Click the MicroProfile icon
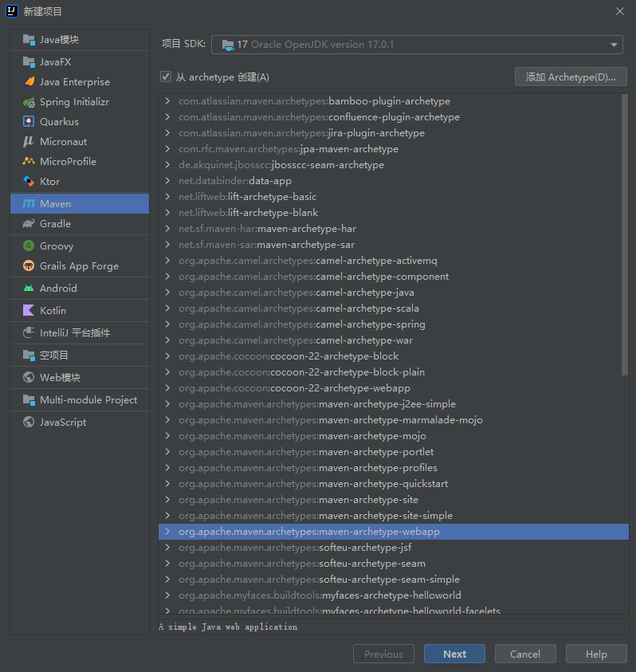 coord(29,162)
